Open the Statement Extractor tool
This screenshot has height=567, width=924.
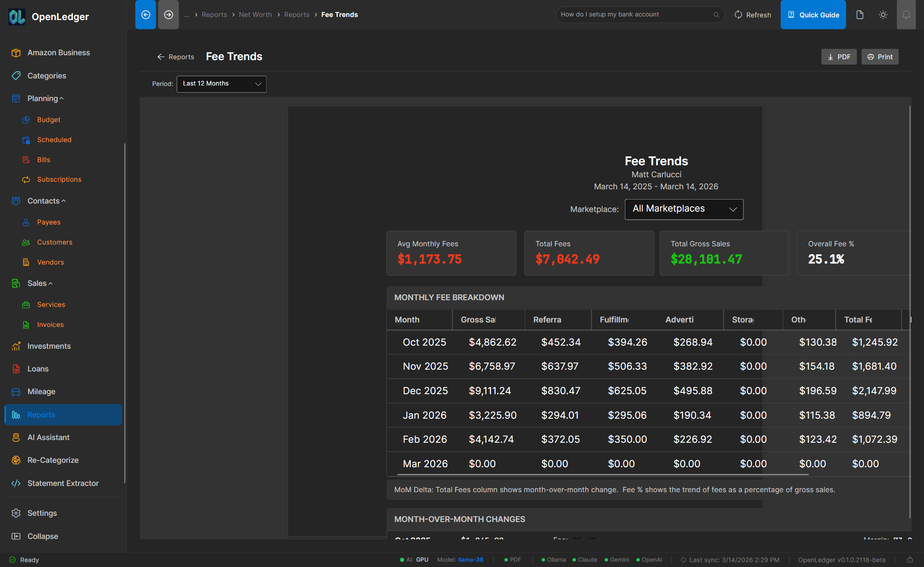coord(63,483)
